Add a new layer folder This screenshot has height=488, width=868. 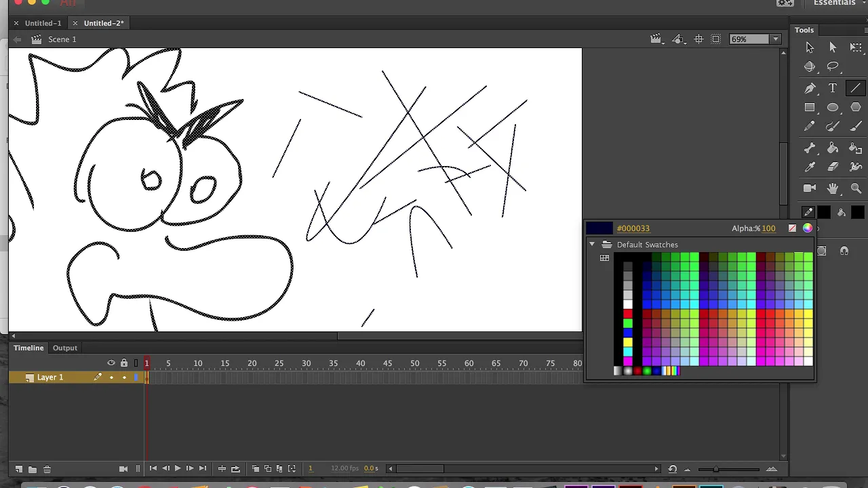coord(33,469)
